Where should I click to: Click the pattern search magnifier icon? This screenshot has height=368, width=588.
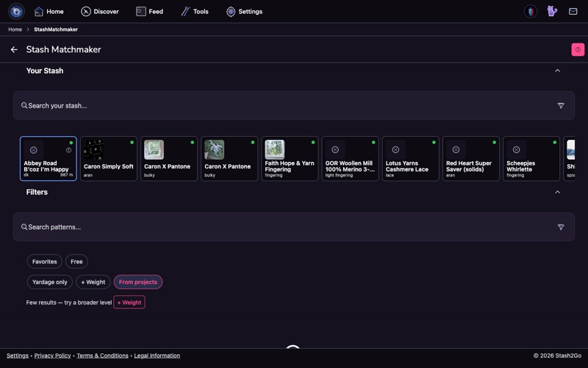tap(24, 227)
